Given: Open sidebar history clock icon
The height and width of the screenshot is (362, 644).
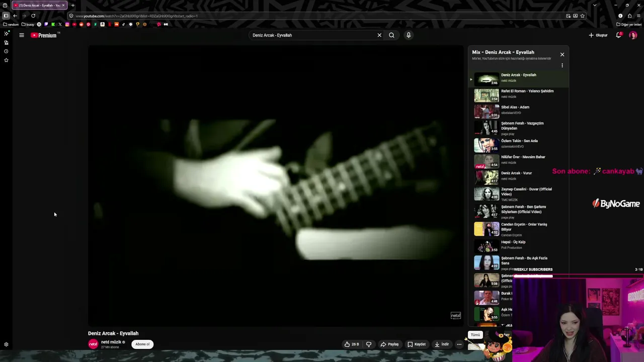Looking at the screenshot, I should pos(6,51).
